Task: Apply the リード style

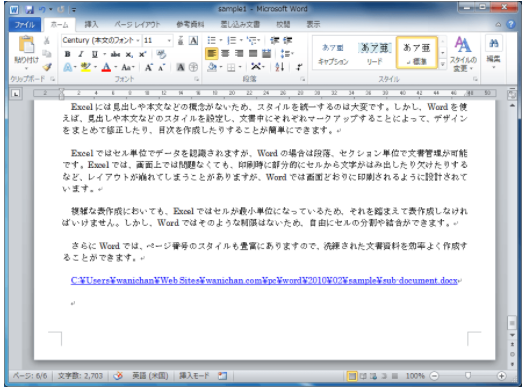Action: (x=375, y=54)
